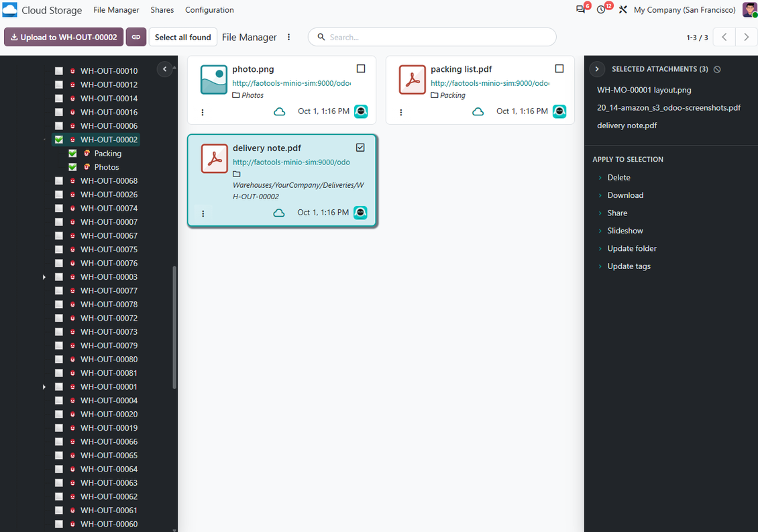Open the File Manager top menu
This screenshot has width=758, height=532.
coord(116,9)
